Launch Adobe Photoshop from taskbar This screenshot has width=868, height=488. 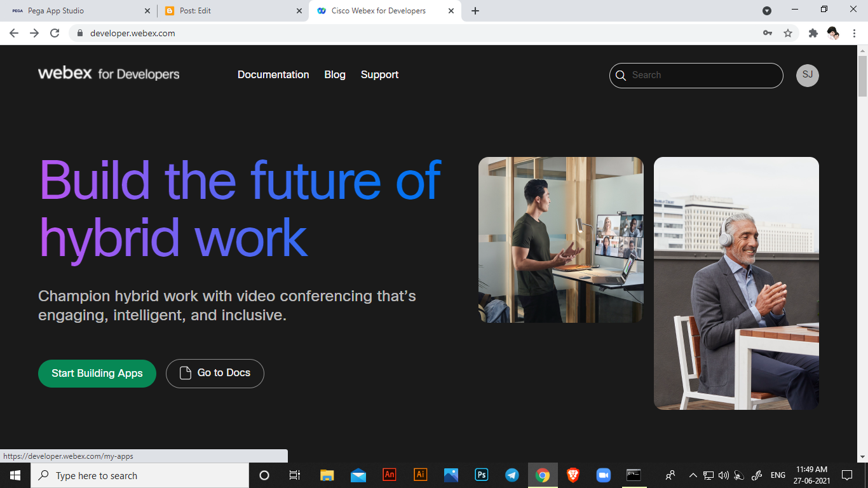(482, 475)
